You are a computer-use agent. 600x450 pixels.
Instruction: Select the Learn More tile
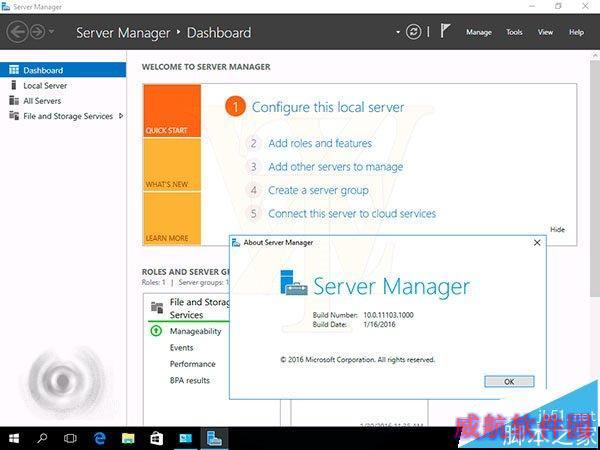pyautogui.click(x=172, y=218)
